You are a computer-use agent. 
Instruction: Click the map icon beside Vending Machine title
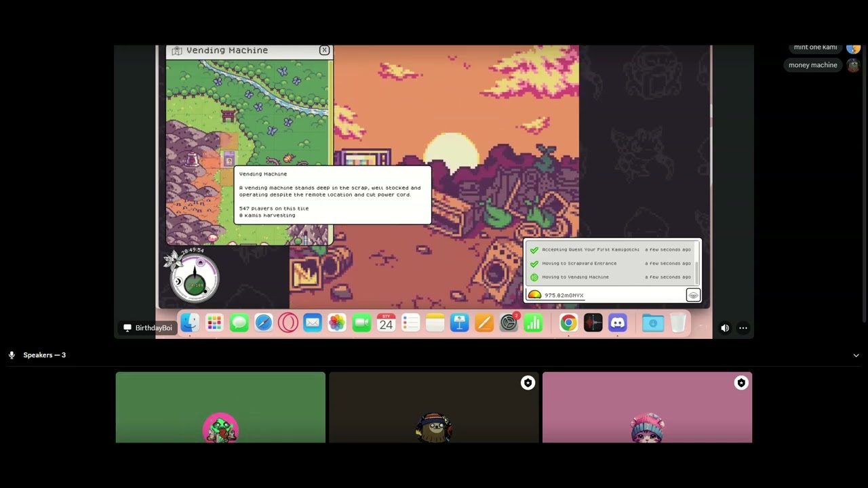click(177, 50)
